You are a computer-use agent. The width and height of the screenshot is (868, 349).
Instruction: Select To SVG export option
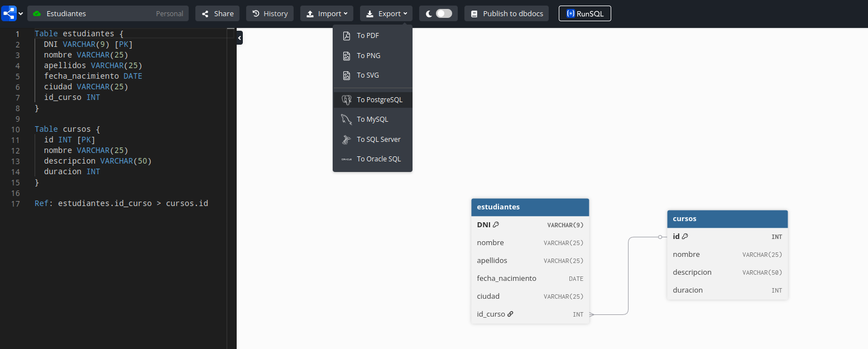point(368,75)
